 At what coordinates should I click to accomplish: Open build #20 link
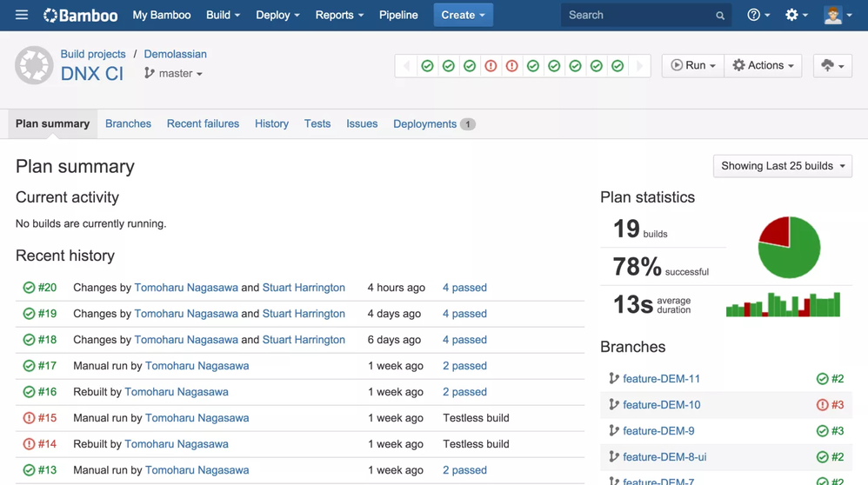click(47, 288)
